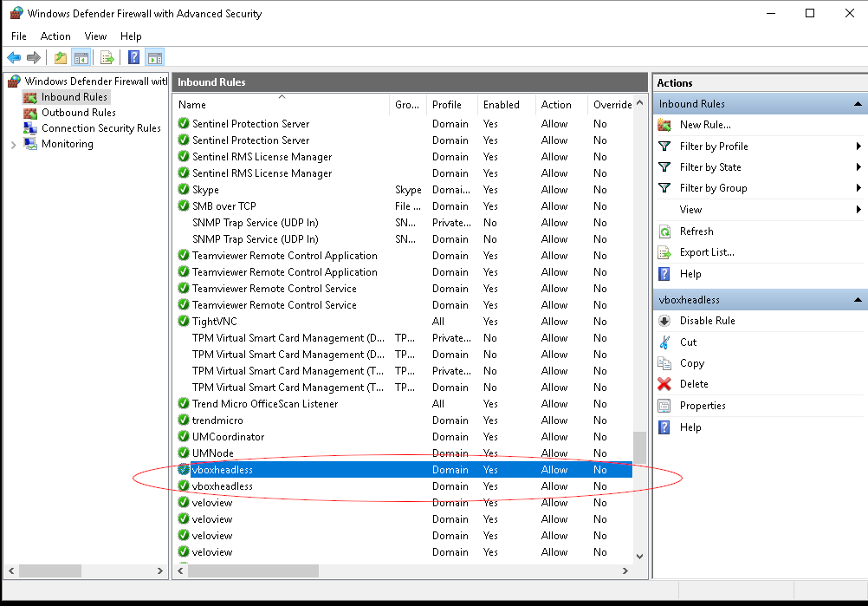Screen dimensions: 868x606
Task: Open the Filter by Group submenu arrow
Action: [858, 188]
